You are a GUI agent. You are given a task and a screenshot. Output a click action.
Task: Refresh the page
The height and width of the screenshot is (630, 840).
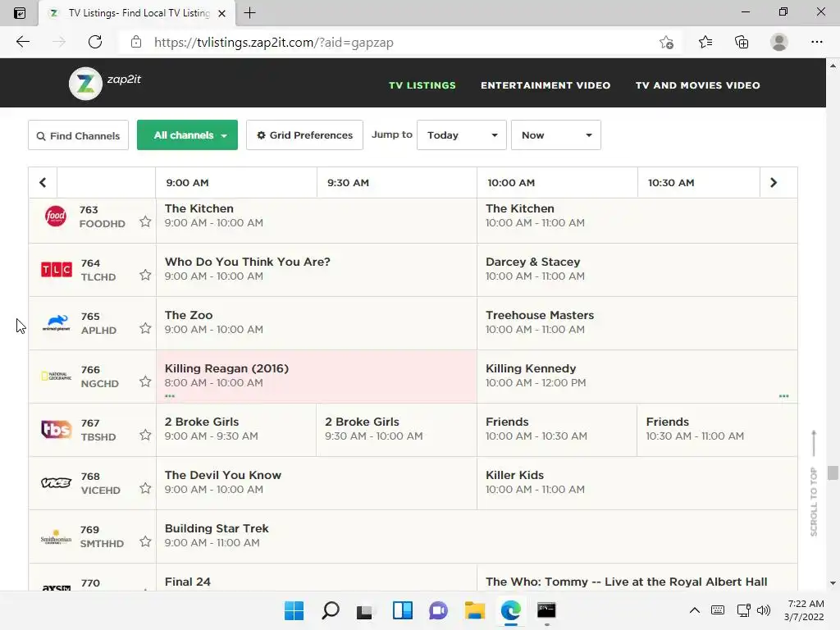(95, 42)
